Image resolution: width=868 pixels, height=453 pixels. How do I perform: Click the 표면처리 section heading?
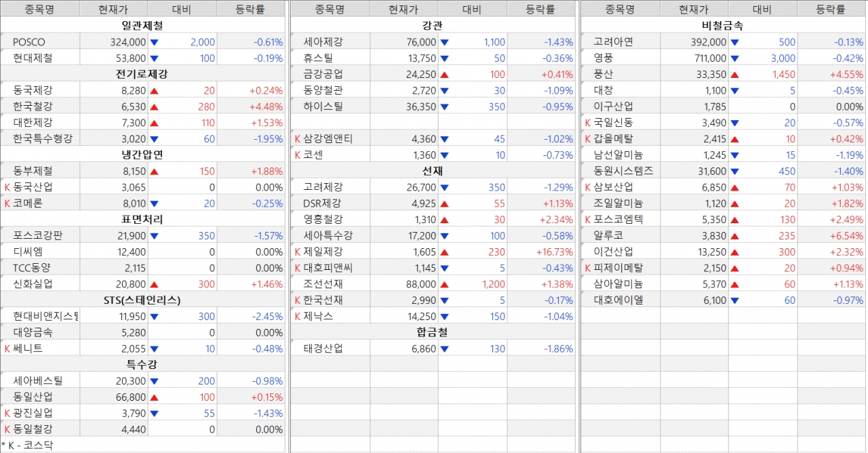pyautogui.click(x=142, y=219)
